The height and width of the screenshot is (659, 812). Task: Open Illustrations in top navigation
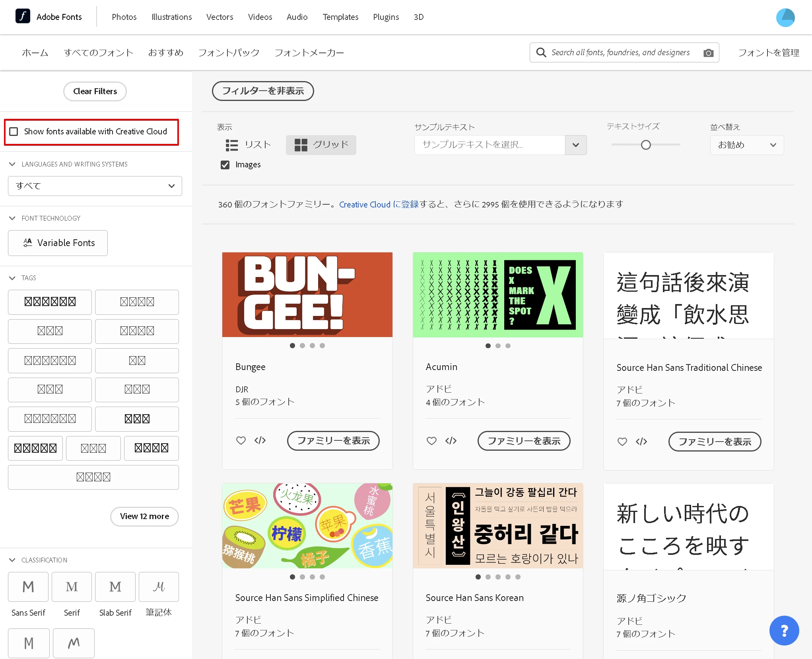[x=171, y=17]
